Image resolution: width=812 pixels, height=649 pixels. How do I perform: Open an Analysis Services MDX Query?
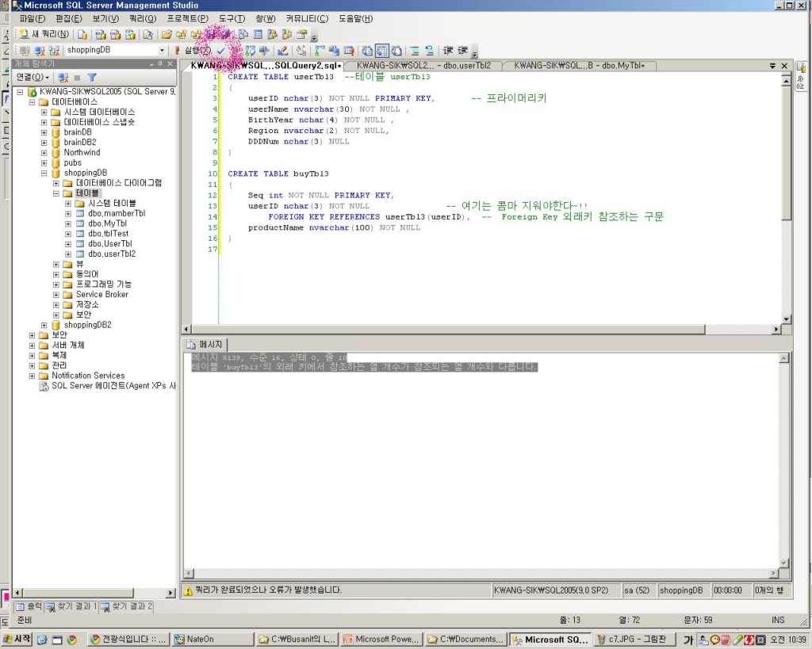[x=101, y=35]
